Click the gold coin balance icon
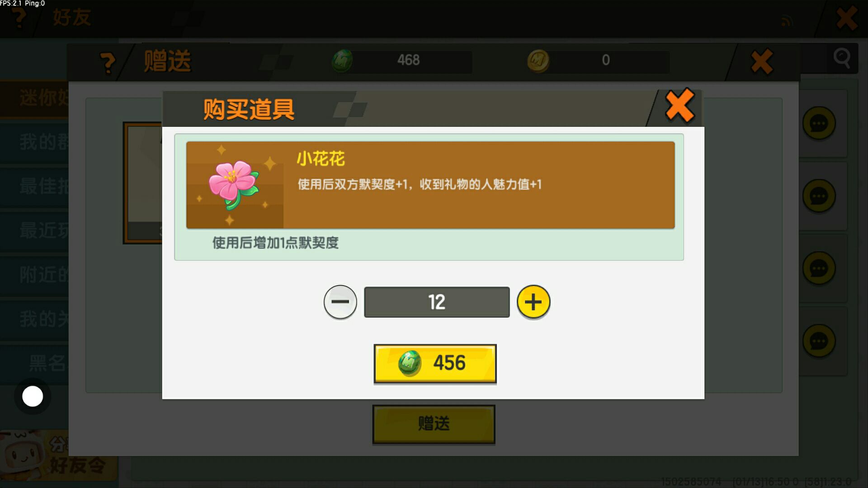The height and width of the screenshot is (488, 868). tap(538, 61)
